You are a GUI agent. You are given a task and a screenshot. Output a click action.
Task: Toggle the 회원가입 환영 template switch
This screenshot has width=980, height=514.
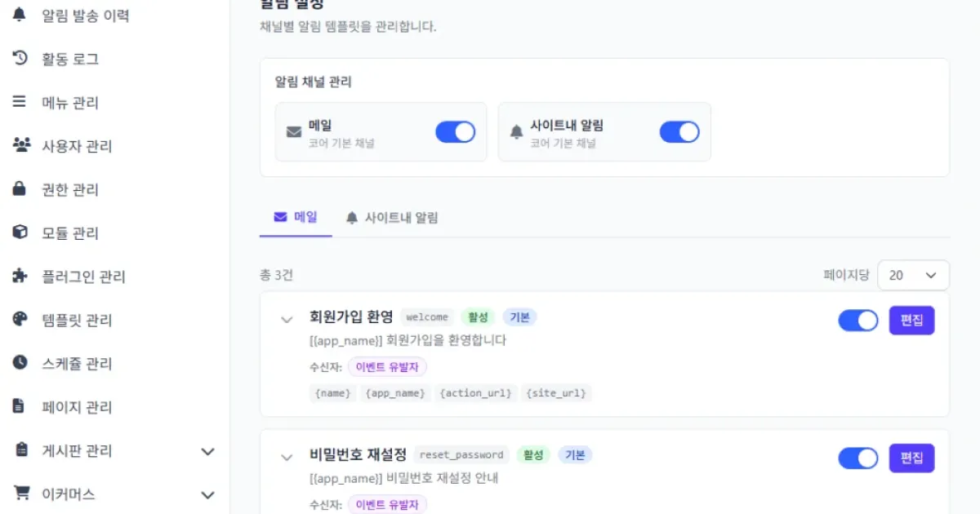(x=857, y=321)
